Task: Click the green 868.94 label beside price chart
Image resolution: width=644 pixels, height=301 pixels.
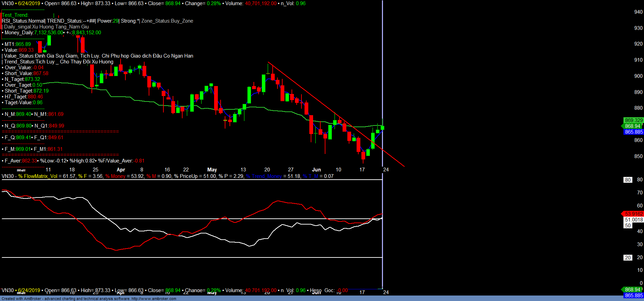Action: (x=632, y=126)
